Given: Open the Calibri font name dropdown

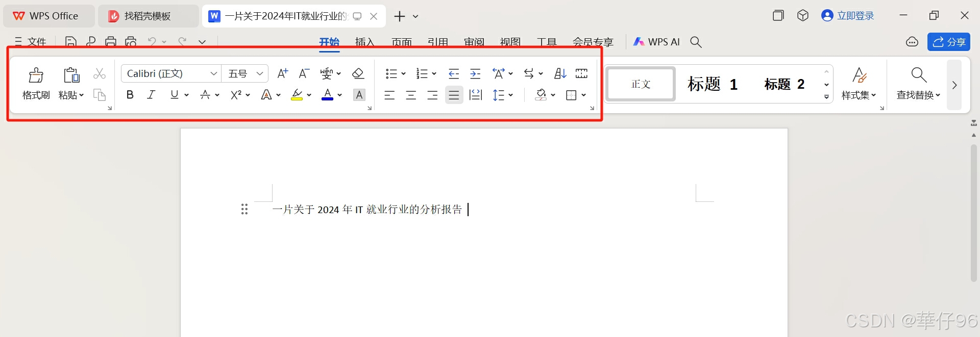Looking at the screenshot, I should (x=213, y=74).
